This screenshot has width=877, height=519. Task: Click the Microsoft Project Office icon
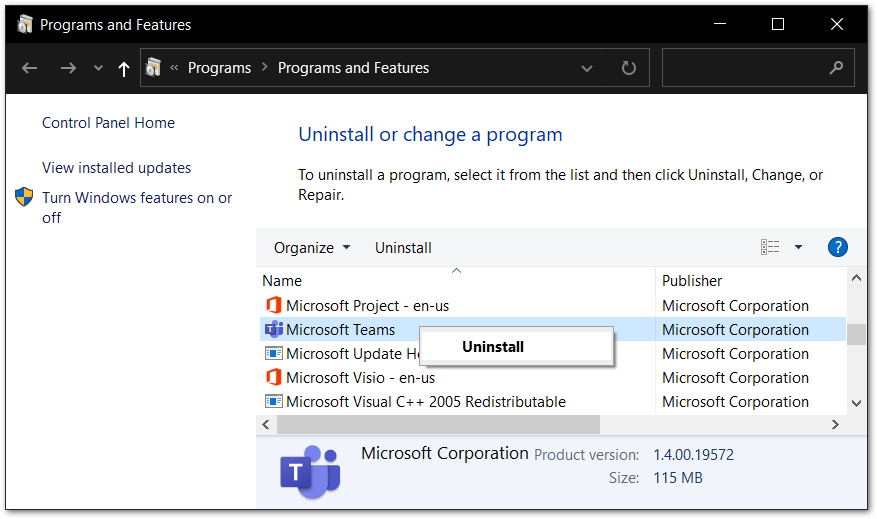(274, 305)
